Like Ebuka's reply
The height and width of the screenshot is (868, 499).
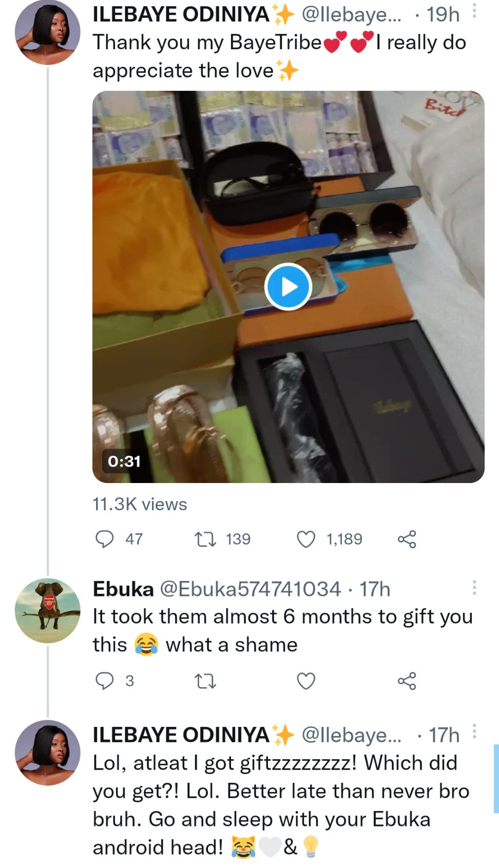tap(306, 681)
